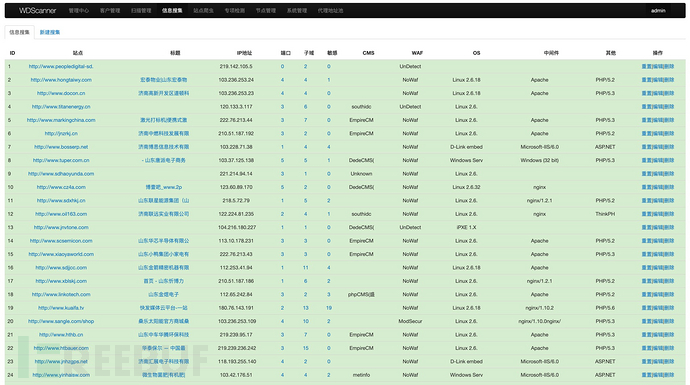Open the 系统管理 menu item
This screenshot has height=385, width=690.
[x=297, y=11]
